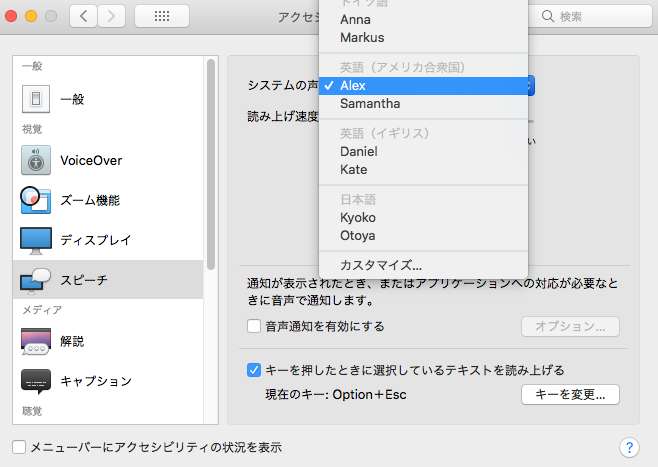Select the Kate voice
Screen dimensions: 658x467
[423, 170]
